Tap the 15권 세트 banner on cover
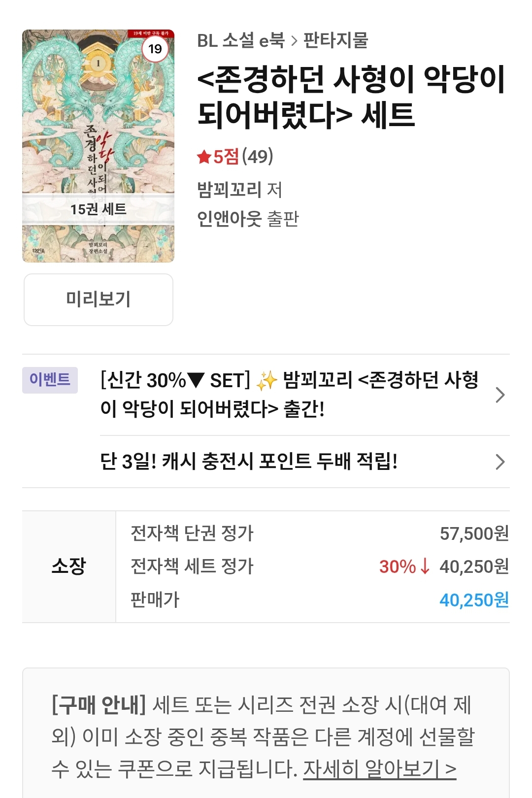Viewport: 532px width, 798px height. 98,209
